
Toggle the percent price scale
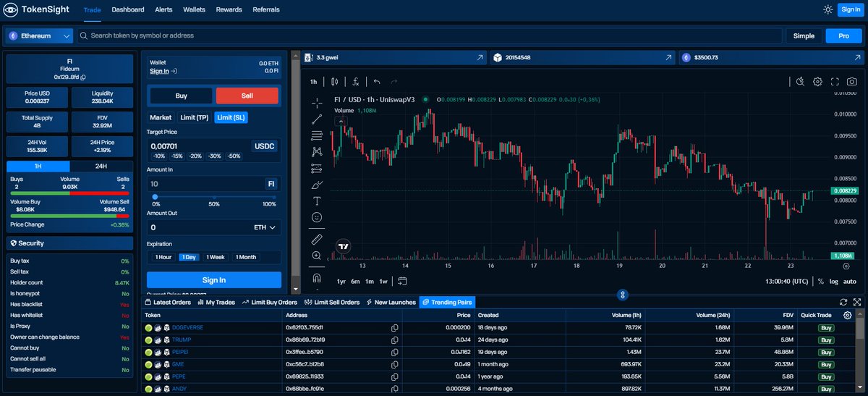(x=820, y=281)
